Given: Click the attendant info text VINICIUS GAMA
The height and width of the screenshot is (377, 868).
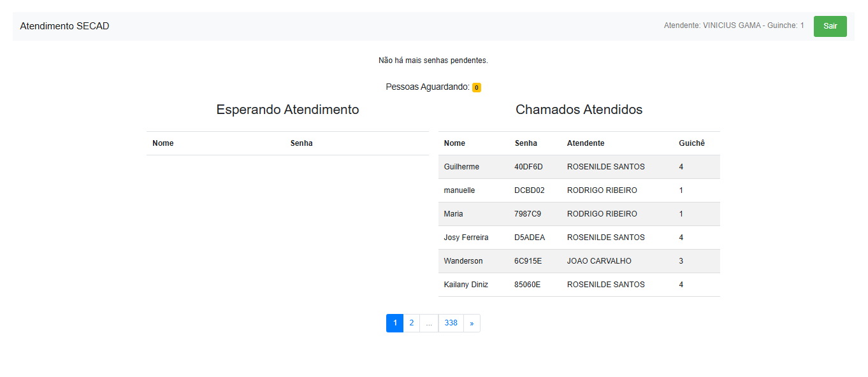Looking at the screenshot, I should pos(734,26).
